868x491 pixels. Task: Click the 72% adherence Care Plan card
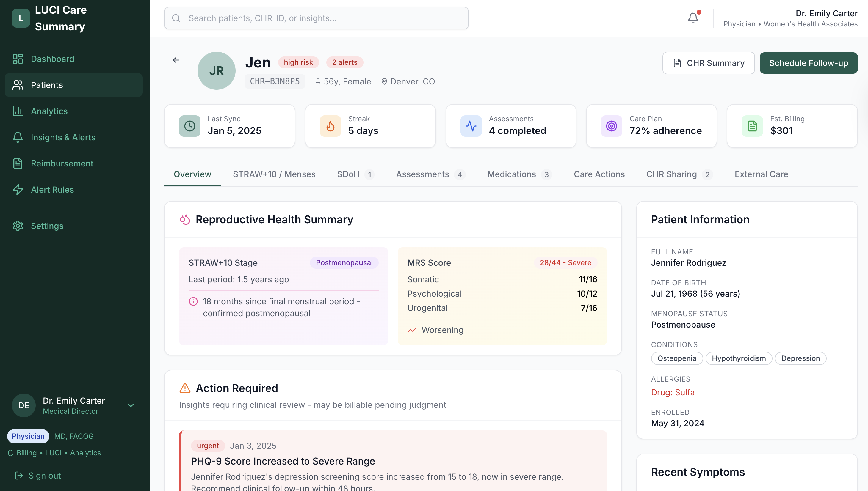click(x=651, y=126)
